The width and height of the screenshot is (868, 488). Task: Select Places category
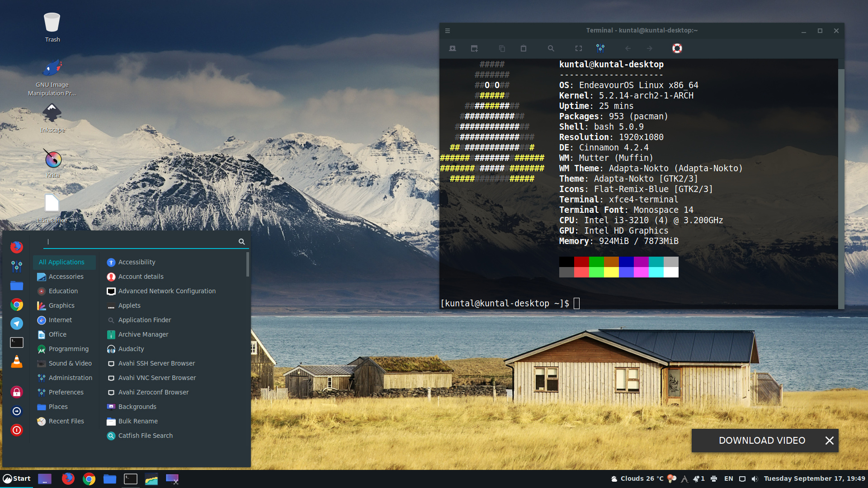click(x=64, y=407)
